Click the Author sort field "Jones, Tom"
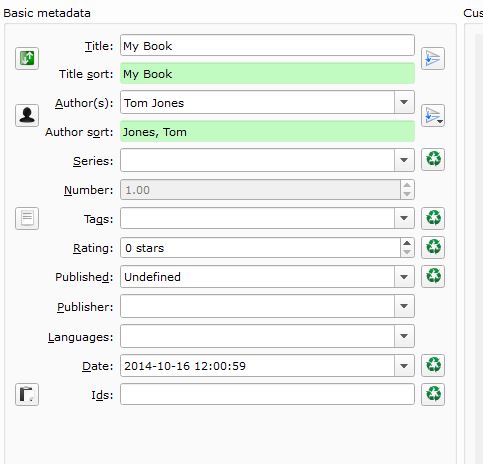Viewport: 483px width, 464px height. coord(267,131)
